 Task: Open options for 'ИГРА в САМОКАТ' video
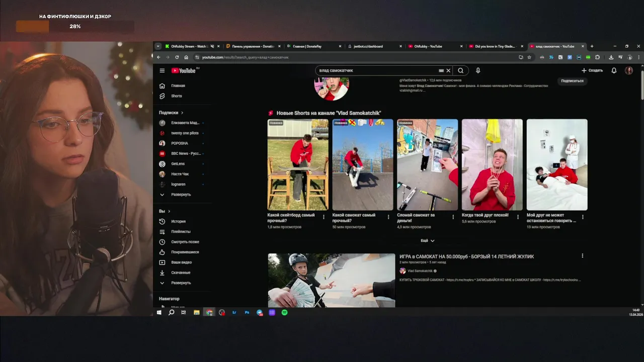tap(583, 256)
